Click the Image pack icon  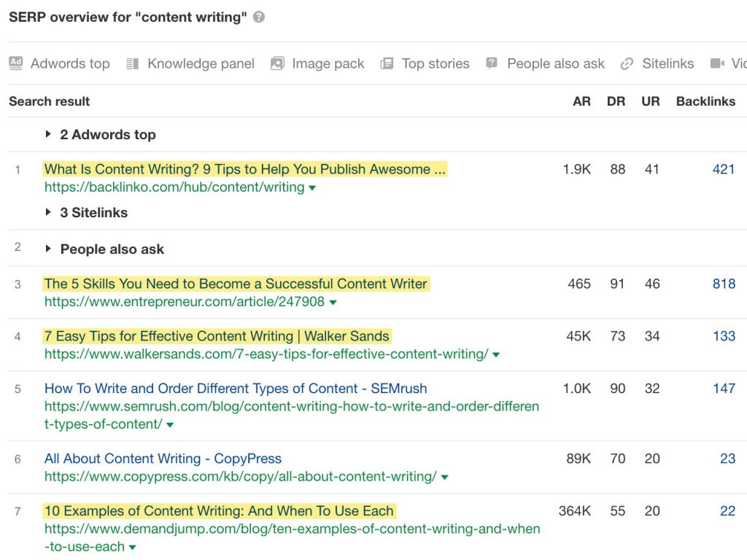coord(277,63)
